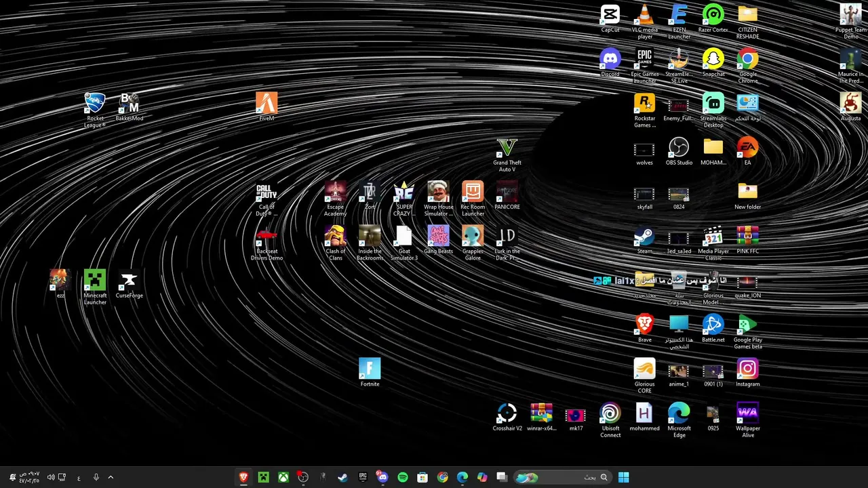Open the Windows Start button
This screenshot has height=488, width=868.
coord(623,477)
